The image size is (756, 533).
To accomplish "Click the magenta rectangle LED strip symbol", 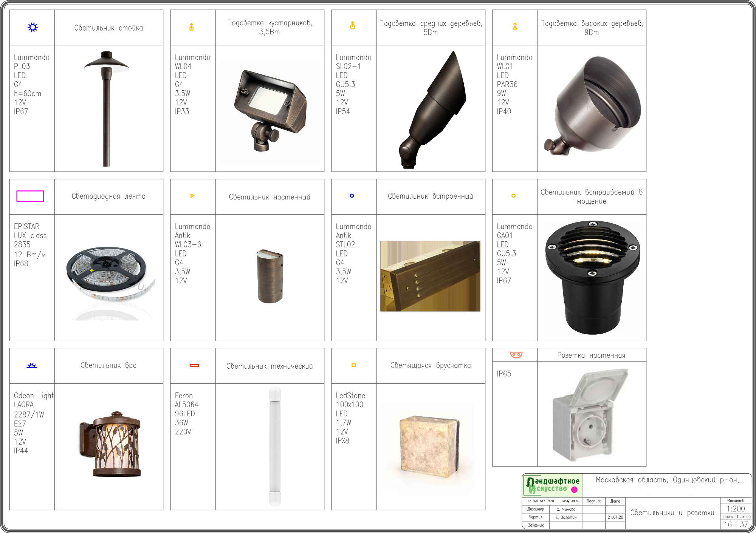I will (30, 196).
